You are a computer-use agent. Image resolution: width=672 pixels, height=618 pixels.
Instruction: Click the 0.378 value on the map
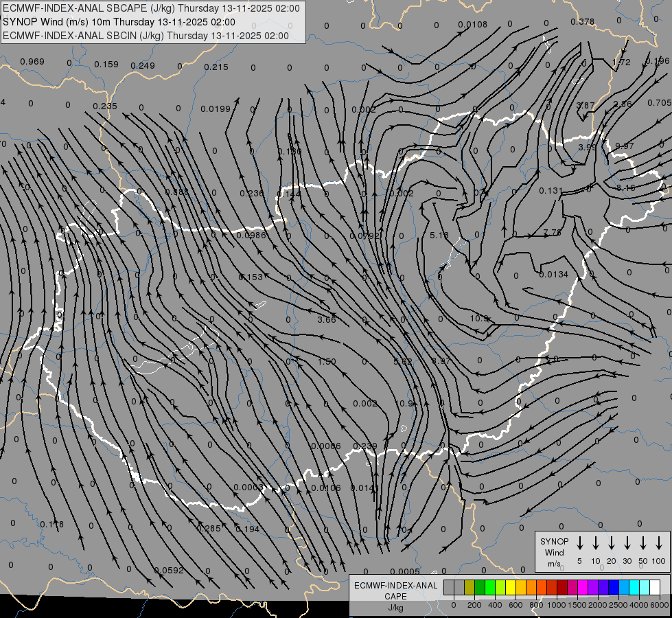pos(583,21)
